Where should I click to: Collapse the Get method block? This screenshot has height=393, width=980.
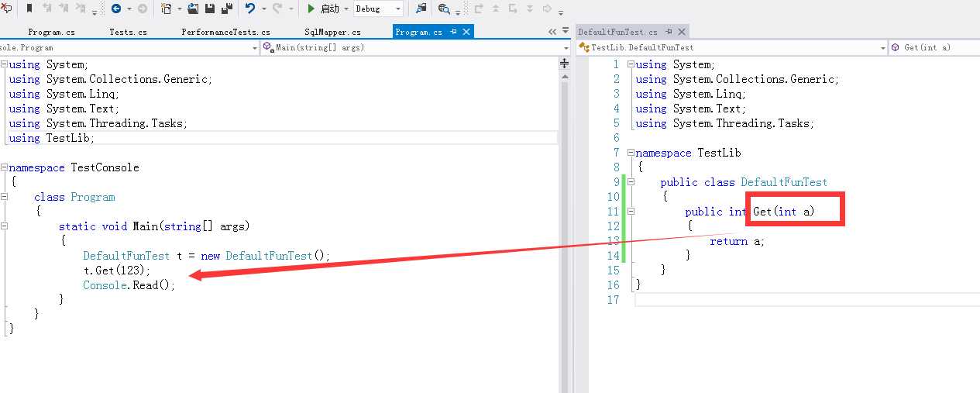(631, 212)
